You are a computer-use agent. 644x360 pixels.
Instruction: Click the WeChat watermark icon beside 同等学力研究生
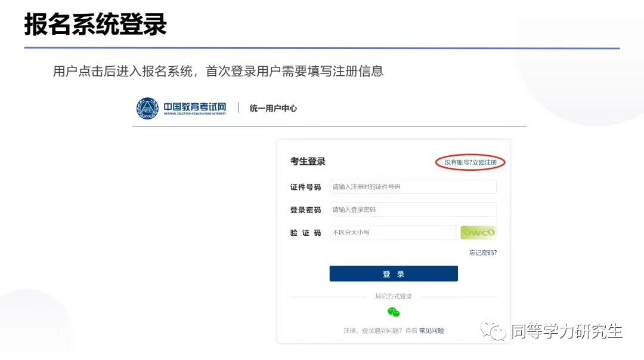pos(494,331)
